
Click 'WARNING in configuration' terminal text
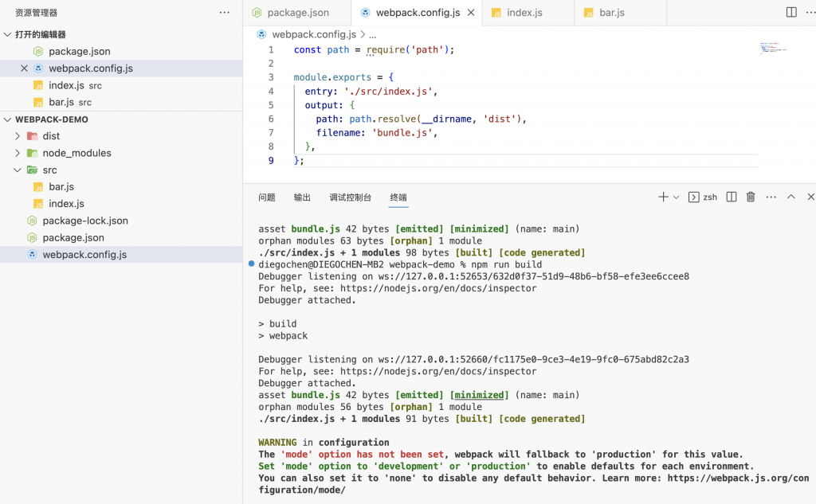pyautogui.click(x=324, y=443)
